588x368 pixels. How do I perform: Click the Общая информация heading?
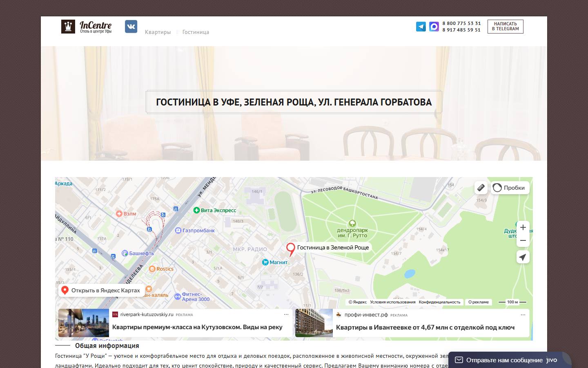point(107,346)
